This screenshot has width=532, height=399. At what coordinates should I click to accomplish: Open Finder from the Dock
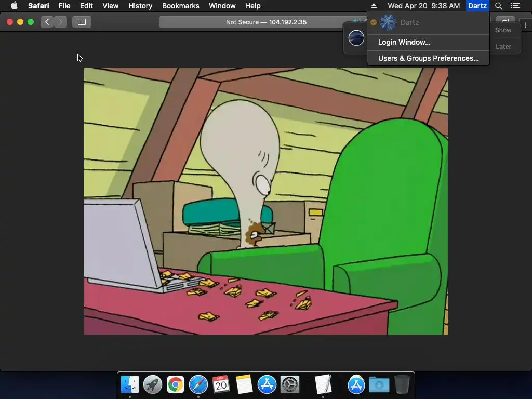click(x=129, y=384)
